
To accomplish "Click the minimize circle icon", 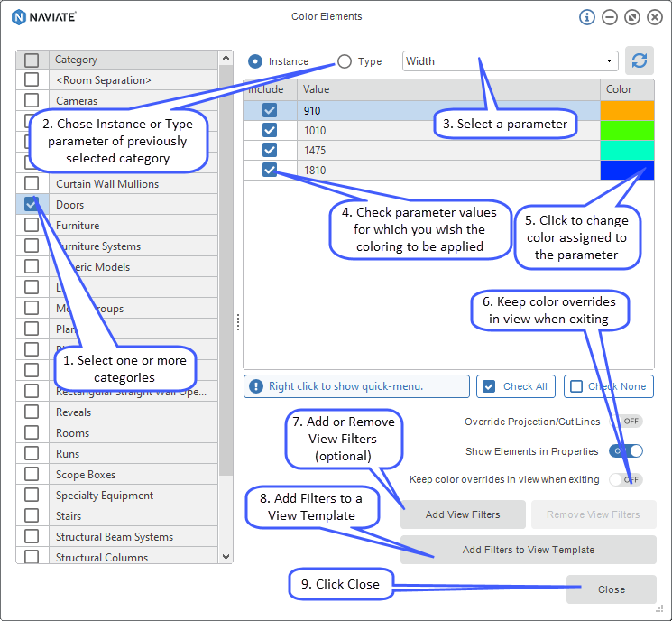I will (610, 17).
